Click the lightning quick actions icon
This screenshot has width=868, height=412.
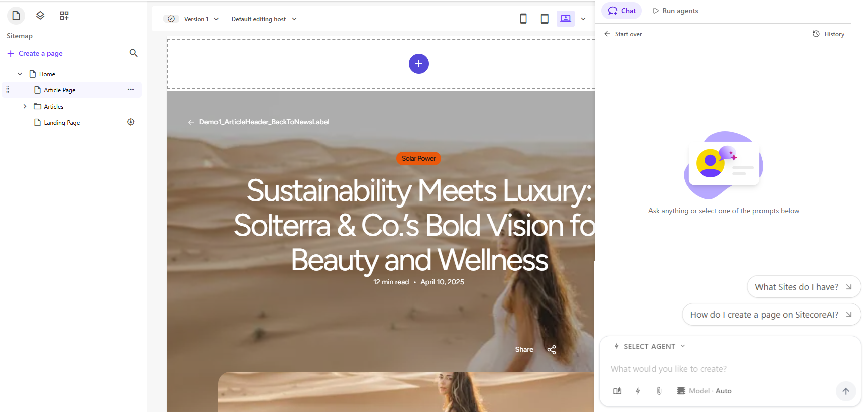[x=638, y=391]
